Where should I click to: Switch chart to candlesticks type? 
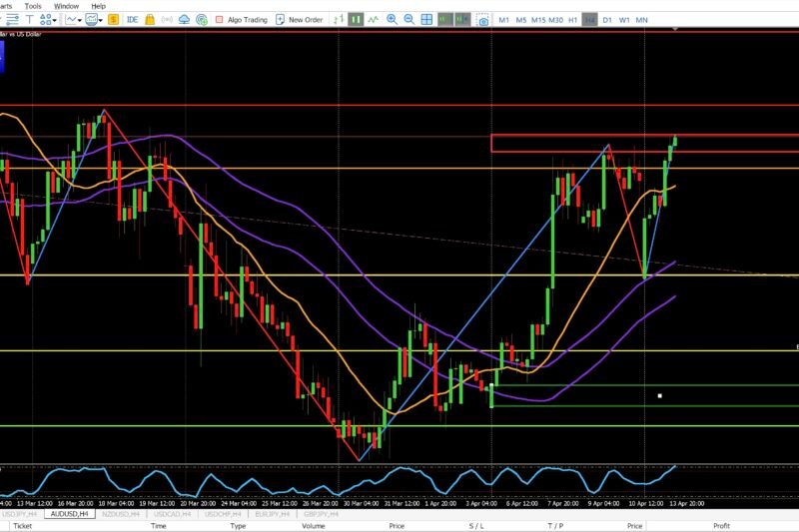(356, 20)
